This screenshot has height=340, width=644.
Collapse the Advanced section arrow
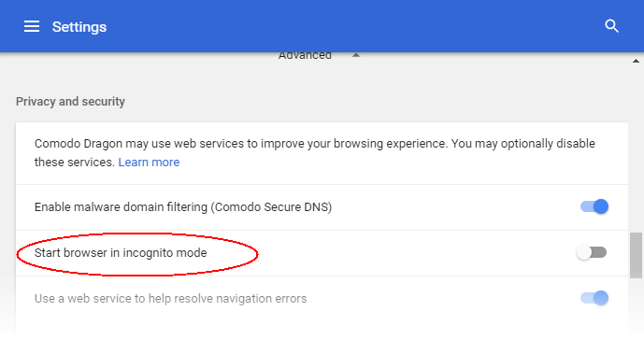click(356, 55)
